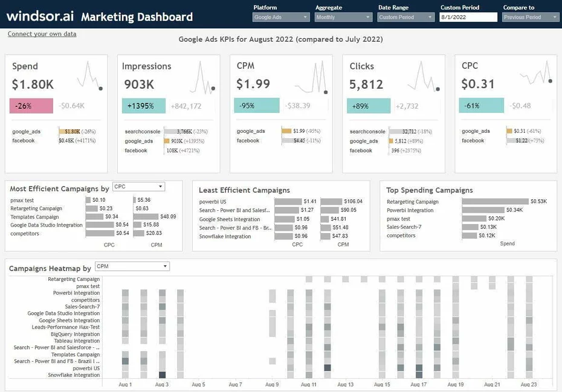
Task: Select the teal -95% CPM badge
Action: [257, 106]
